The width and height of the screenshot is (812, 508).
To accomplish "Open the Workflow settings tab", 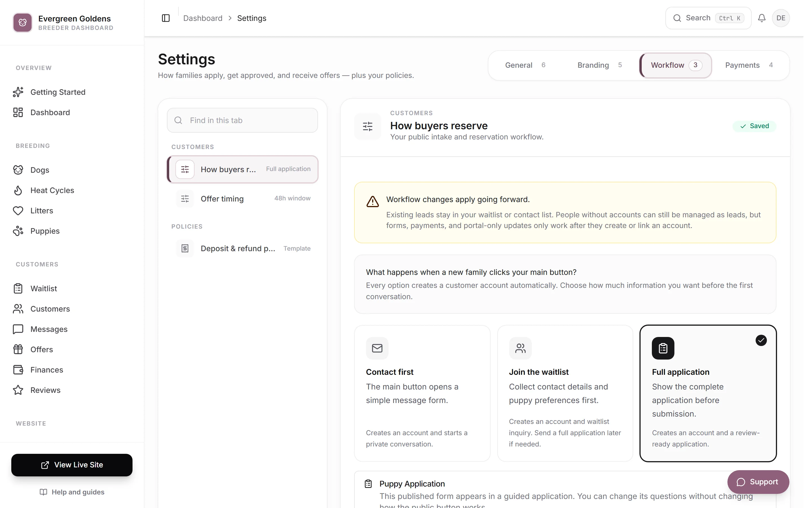I will 676,65.
